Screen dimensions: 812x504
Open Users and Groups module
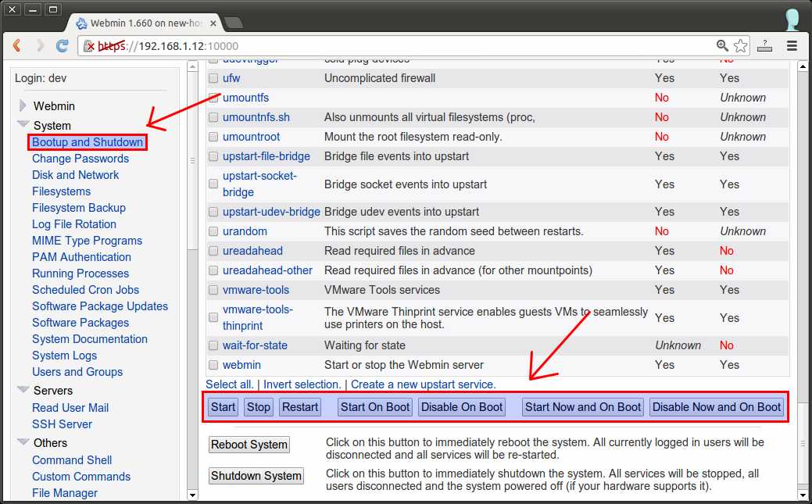77,372
